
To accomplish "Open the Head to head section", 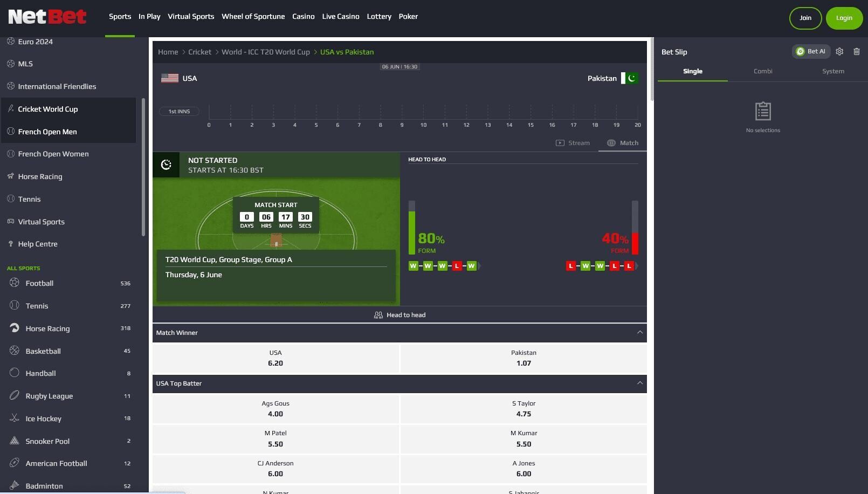I will point(399,315).
